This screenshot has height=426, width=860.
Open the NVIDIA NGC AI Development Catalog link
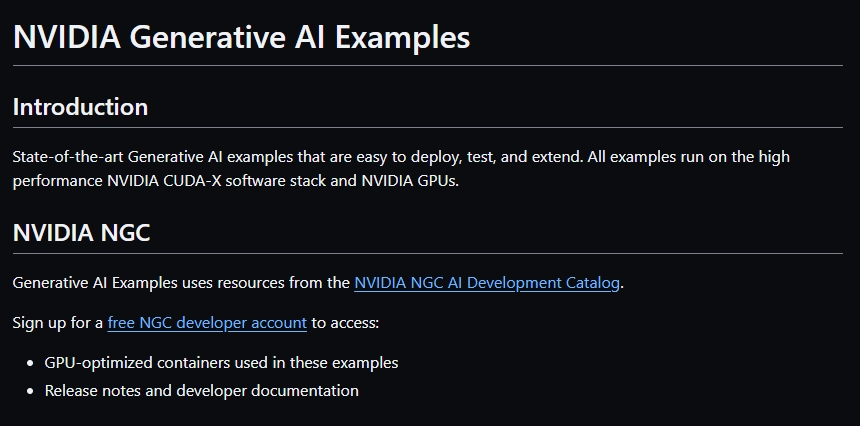point(487,283)
